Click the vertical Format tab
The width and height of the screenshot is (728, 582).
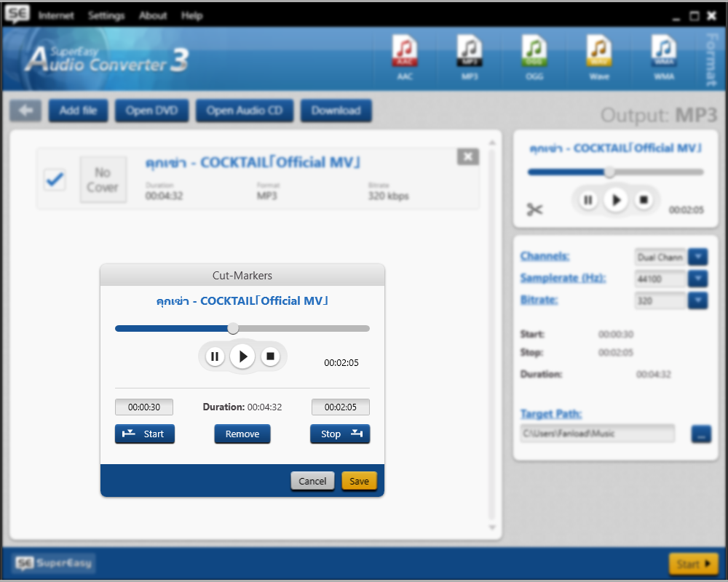711,60
